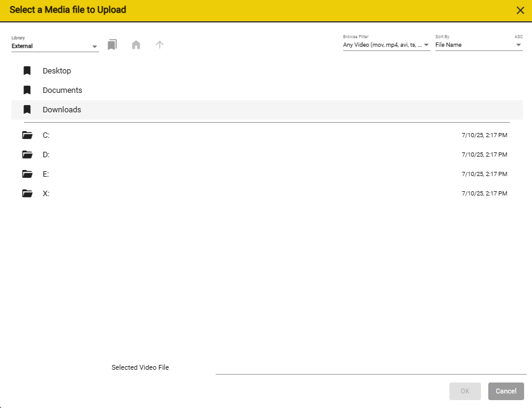Click the Cancel button
The width and height of the screenshot is (532, 408).
506,391
